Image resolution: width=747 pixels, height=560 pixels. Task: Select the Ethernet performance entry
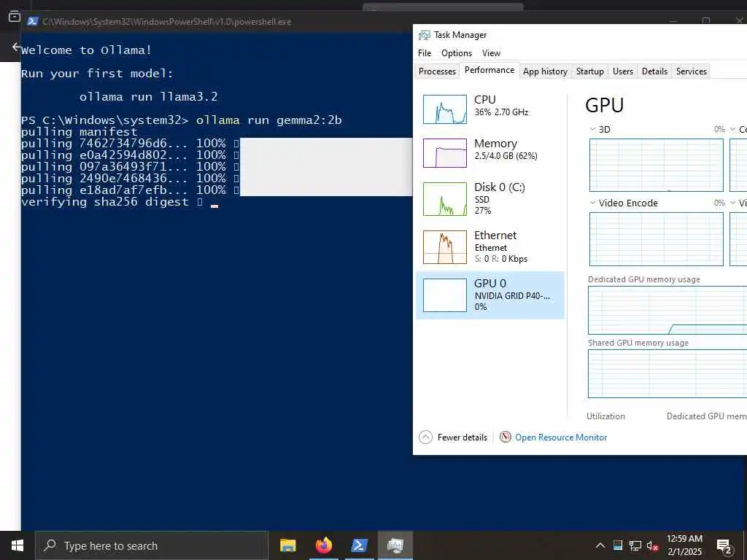490,246
